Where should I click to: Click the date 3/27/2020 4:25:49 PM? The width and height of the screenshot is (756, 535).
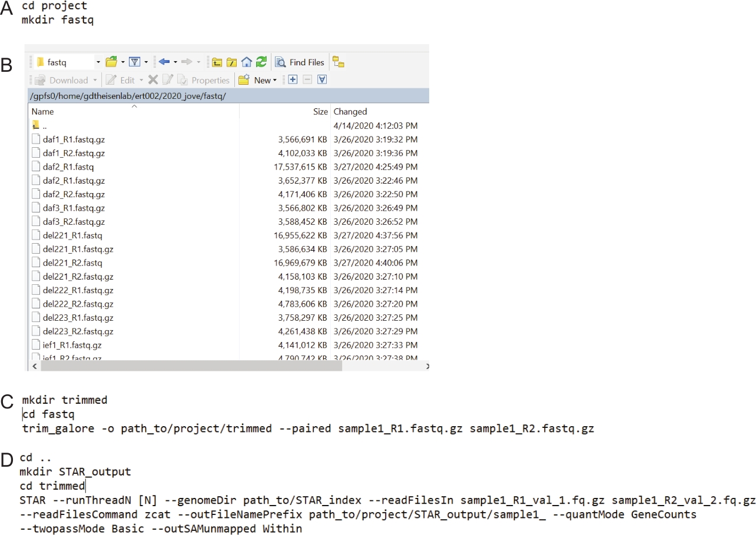tap(376, 167)
